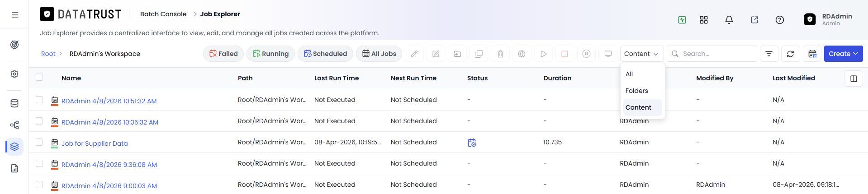Screen dimensions: 868x194
Task: Check the box for Job for Supplier Data
Action: point(39,142)
